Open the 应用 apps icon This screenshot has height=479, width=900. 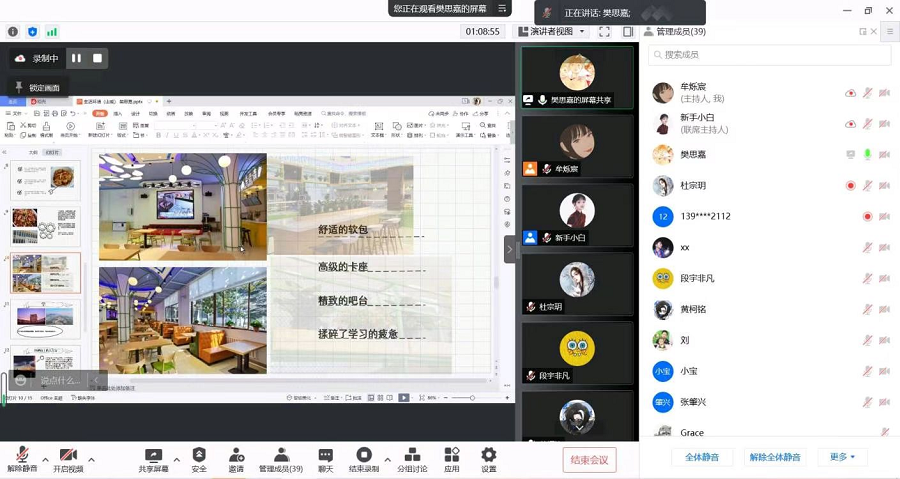(452, 455)
